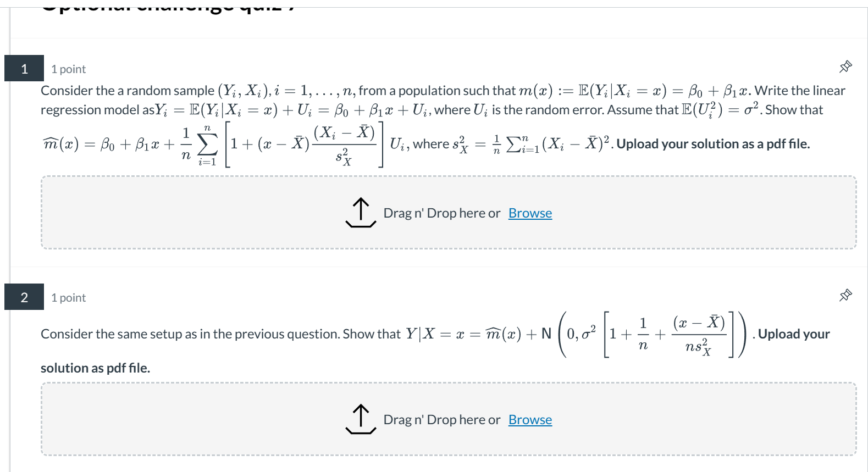
Task: Open Browse to upload question 1 solution
Action: click(x=529, y=213)
